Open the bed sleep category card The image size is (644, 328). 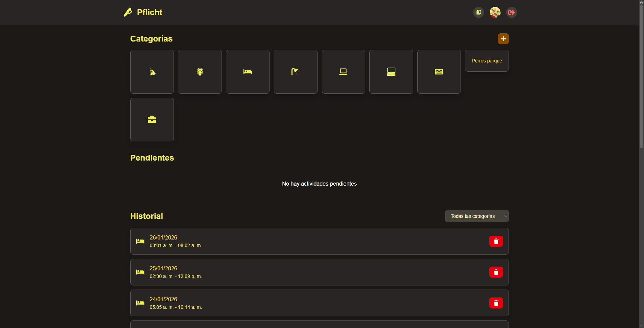[x=248, y=72]
